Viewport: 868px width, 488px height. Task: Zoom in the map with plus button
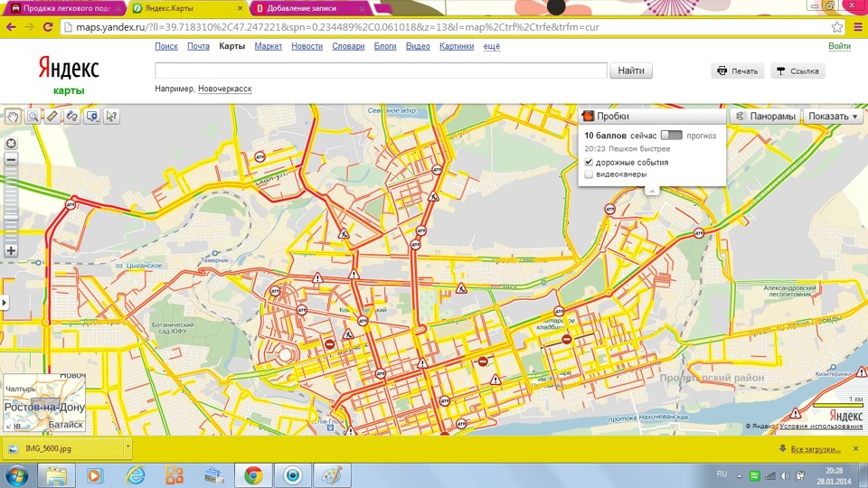(11, 250)
